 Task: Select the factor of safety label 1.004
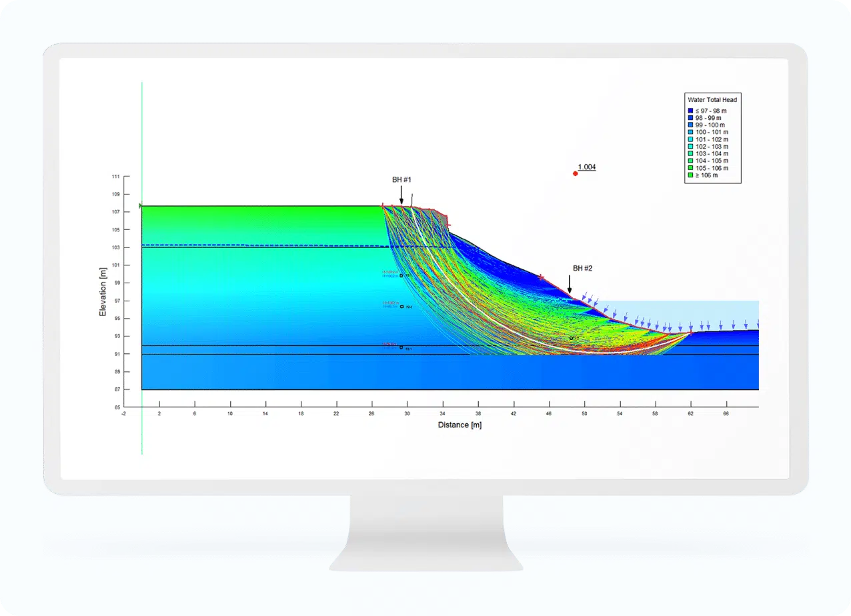[586, 167]
